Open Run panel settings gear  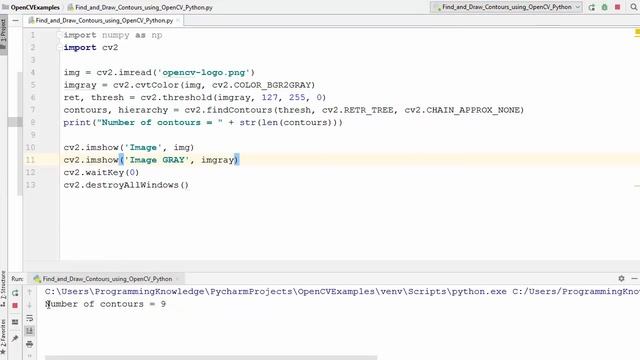click(621, 278)
